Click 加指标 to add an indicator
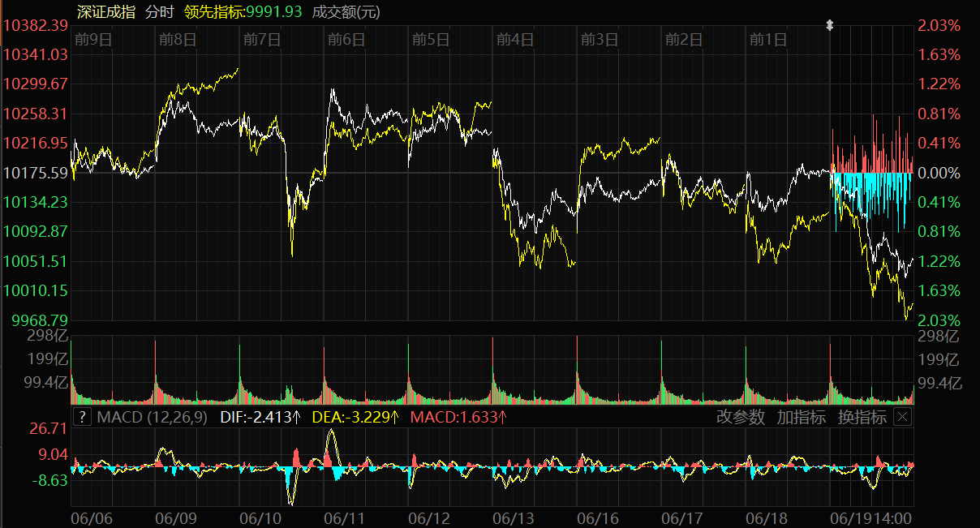Viewport: 980px width, 528px height. (x=801, y=417)
